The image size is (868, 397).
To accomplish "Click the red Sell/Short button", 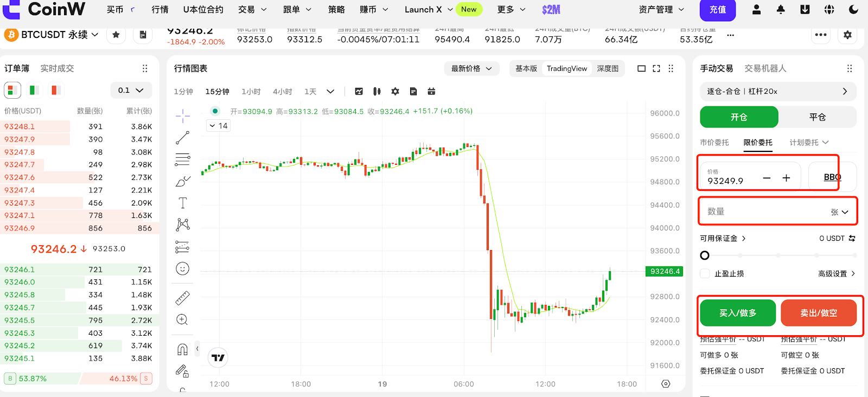I will [x=819, y=313].
